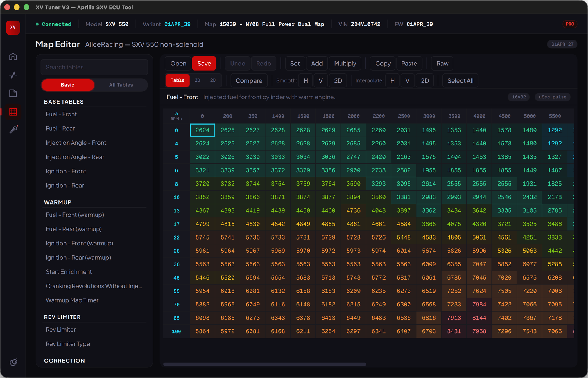
Task: Open Fuel - Rear (warmup) table
Action: pos(94,229)
